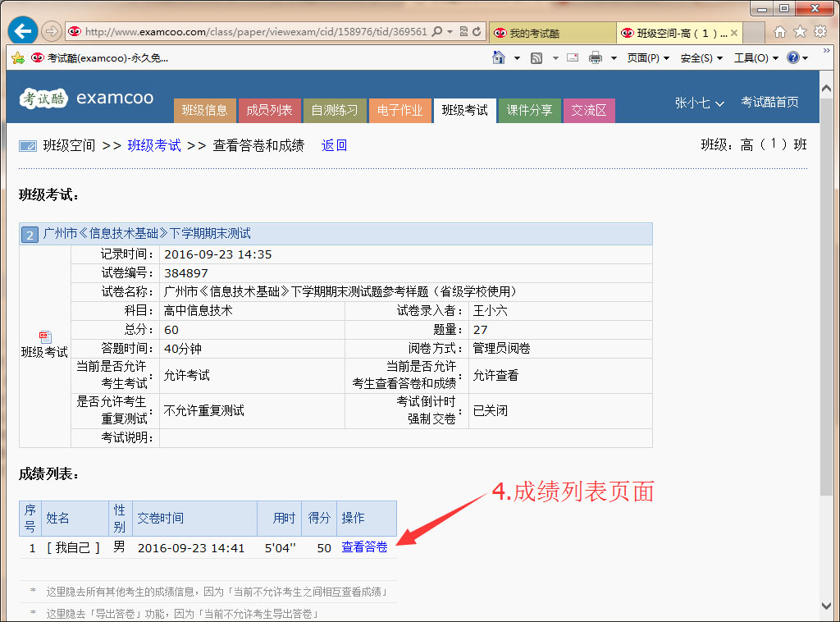
Task: Open the 张小七 user dropdown
Action: pos(699,103)
